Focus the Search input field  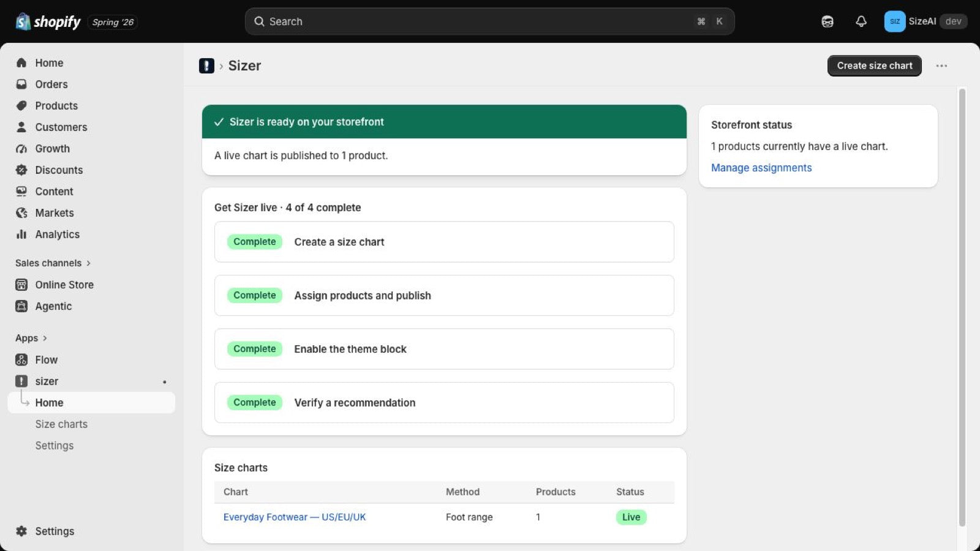click(x=489, y=21)
